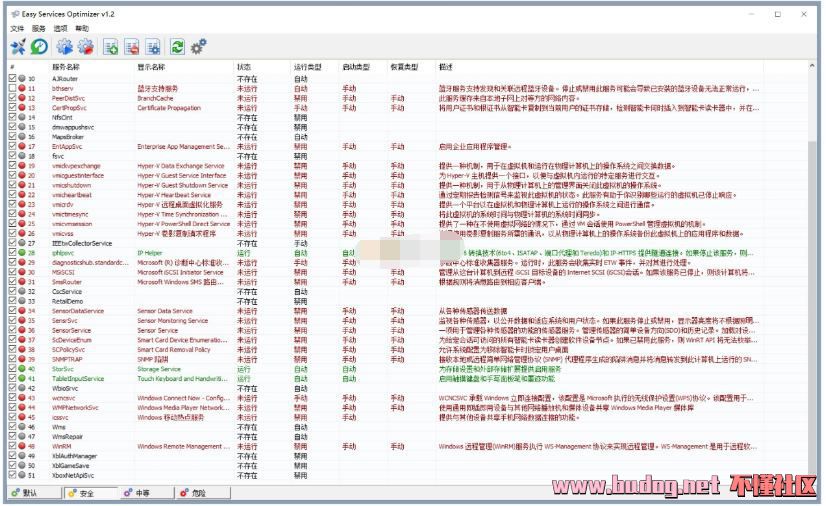The width and height of the screenshot is (826, 506).
Task: Select the 'Hyper-V Heartbeat Service' display name
Action: pos(174,195)
